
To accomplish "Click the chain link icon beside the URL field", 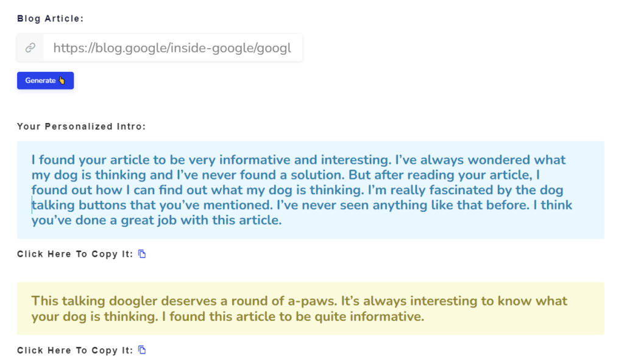I will coord(30,48).
